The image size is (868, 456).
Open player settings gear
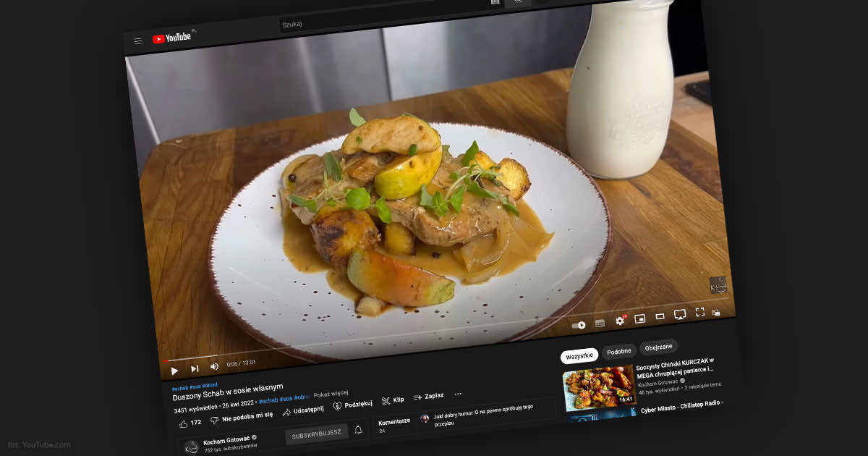[620, 320]
